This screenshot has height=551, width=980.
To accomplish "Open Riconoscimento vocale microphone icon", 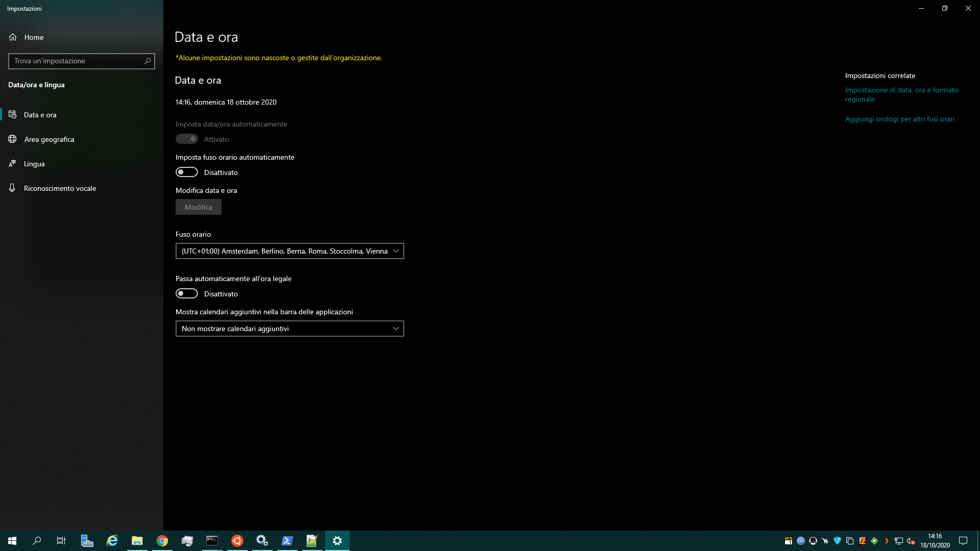I will (13, 188).
